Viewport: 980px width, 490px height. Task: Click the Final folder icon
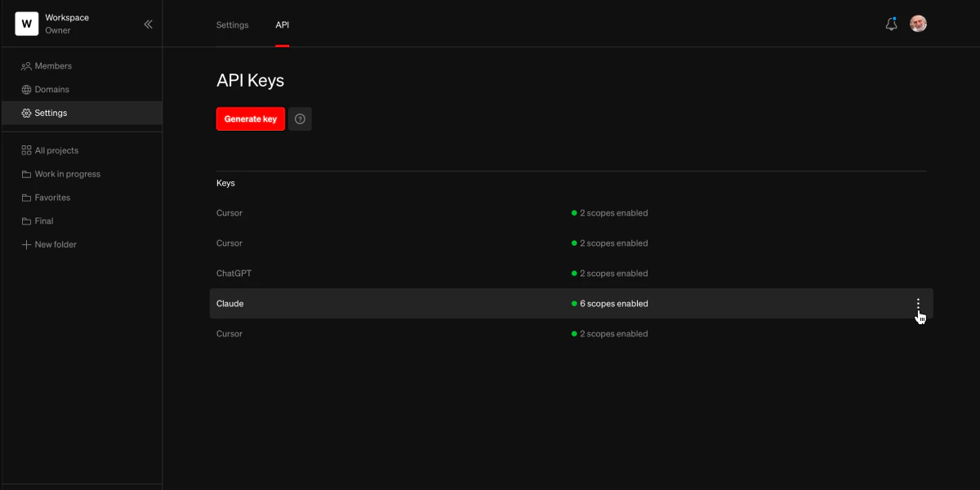[26, 221]
